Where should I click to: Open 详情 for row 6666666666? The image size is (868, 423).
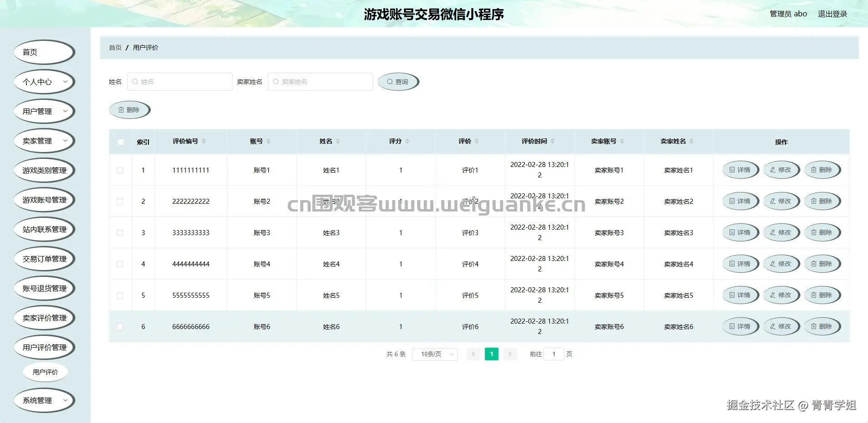[740, 326]
